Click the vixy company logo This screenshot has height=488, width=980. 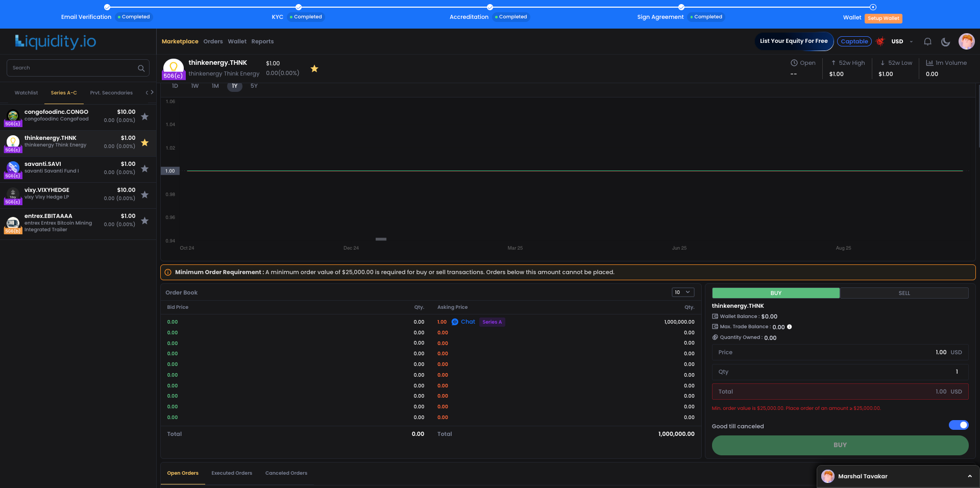click(13, 193)
